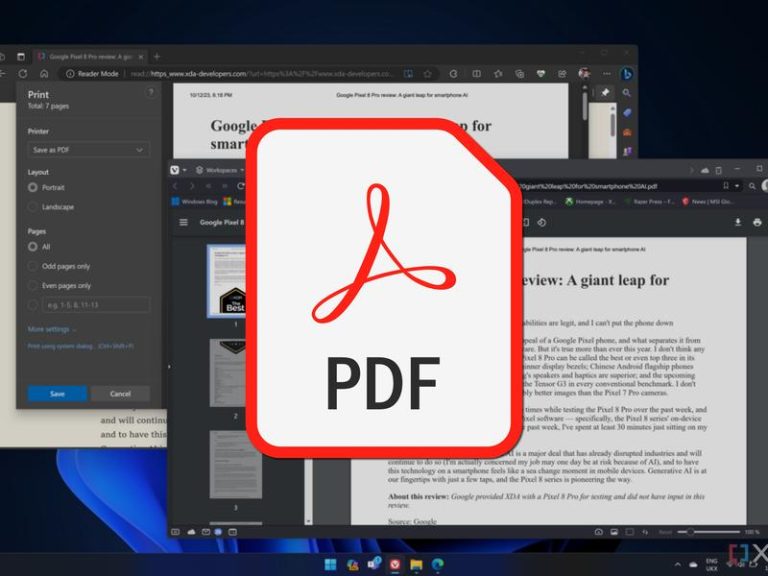Viewport: 768px width, 576px height.
Task: Download the PDF using the download icon
Action: tap(738, 222)
